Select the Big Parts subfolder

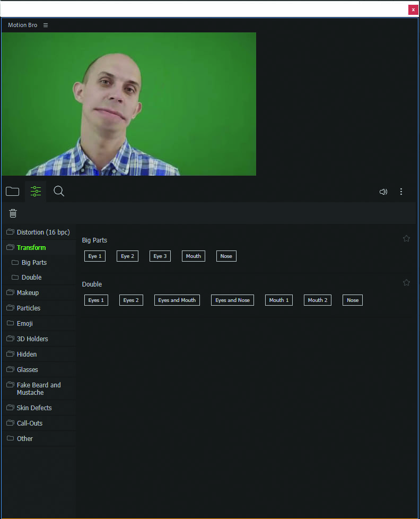click(39, 263)
